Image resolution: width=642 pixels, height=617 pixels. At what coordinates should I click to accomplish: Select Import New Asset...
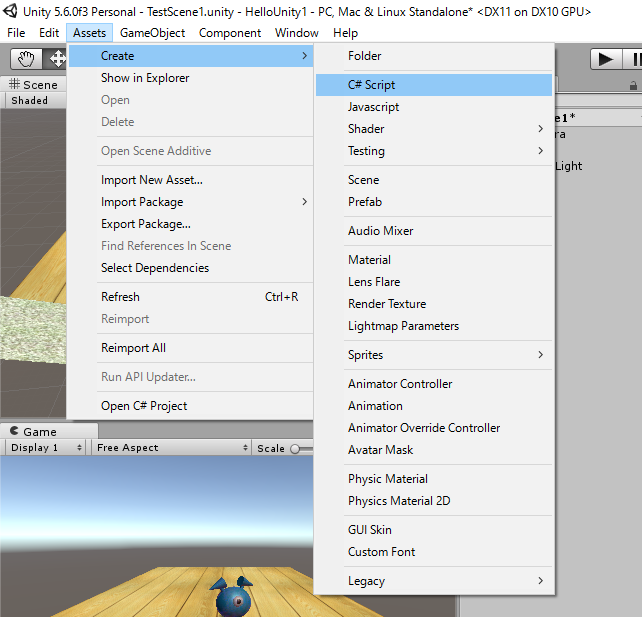point(191,180)
